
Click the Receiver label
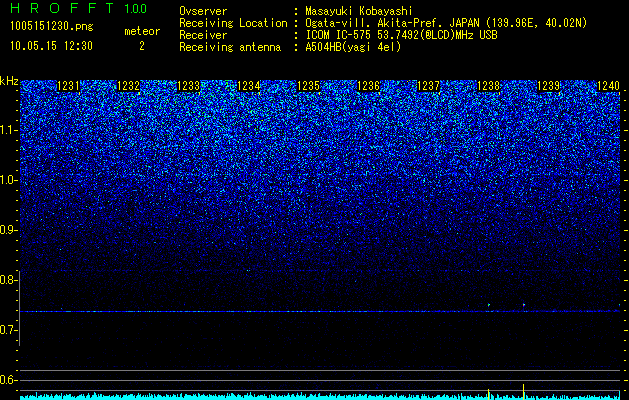pos(203,35)
